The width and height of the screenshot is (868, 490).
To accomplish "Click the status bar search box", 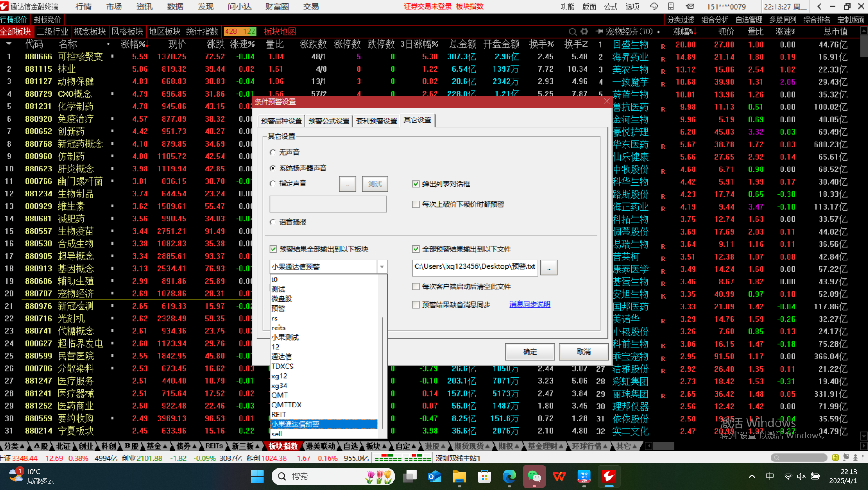I will point(799,457).
